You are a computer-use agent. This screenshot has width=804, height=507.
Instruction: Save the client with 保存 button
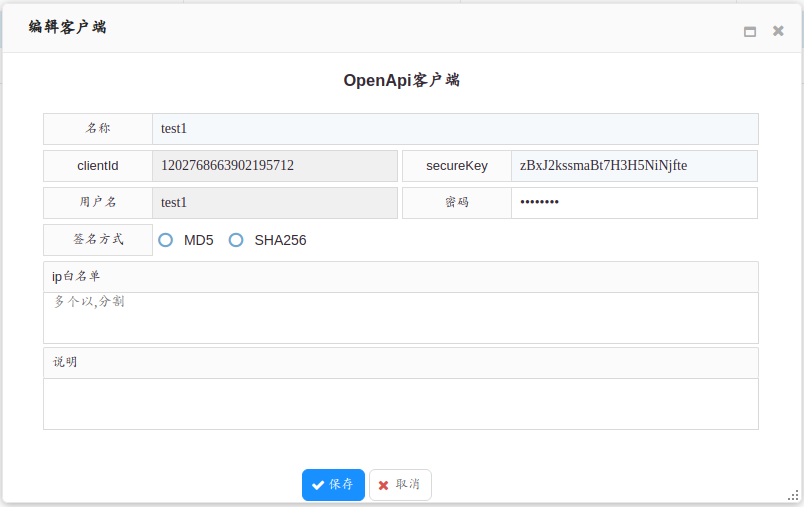(x=333, y=485)
